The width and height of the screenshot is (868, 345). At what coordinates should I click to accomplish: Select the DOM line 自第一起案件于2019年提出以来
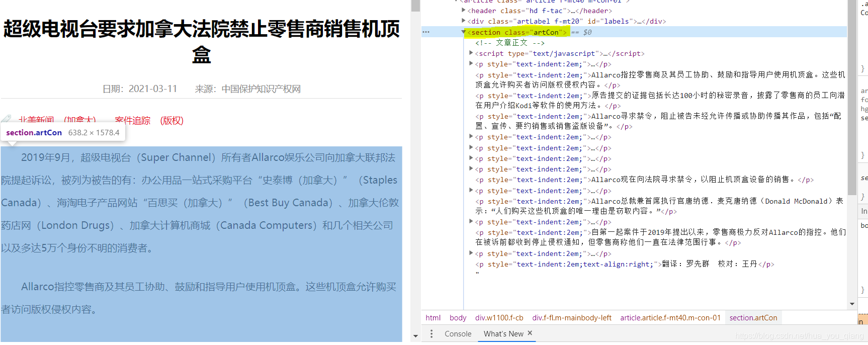click(x=660, y=237)
